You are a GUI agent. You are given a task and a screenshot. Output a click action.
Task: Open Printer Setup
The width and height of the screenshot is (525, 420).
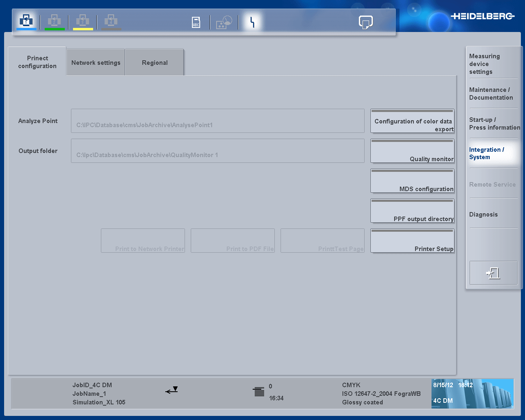tap(412, 241)
